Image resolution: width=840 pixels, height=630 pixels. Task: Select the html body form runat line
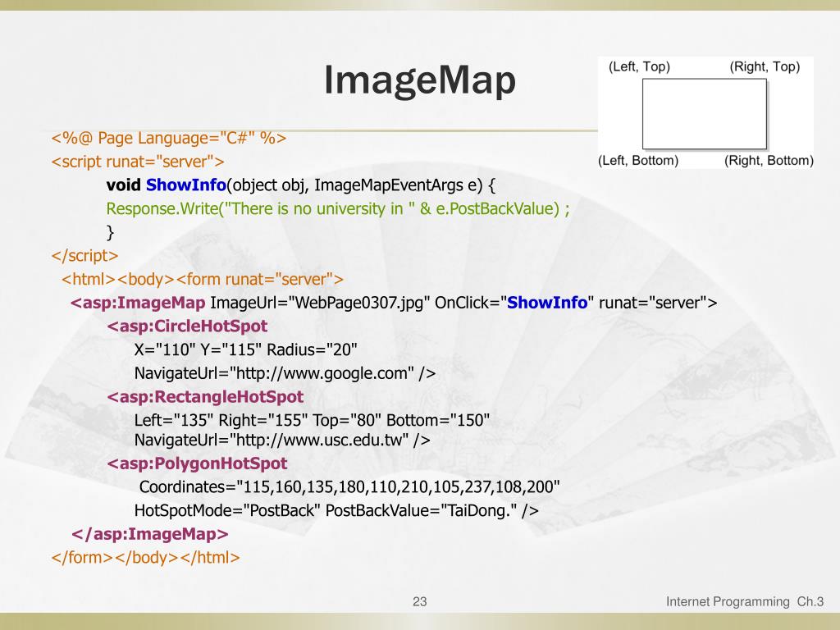click(203, 279)
